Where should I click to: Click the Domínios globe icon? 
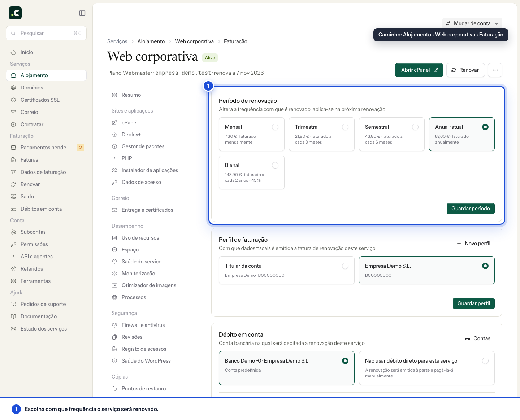pos(13,88)
